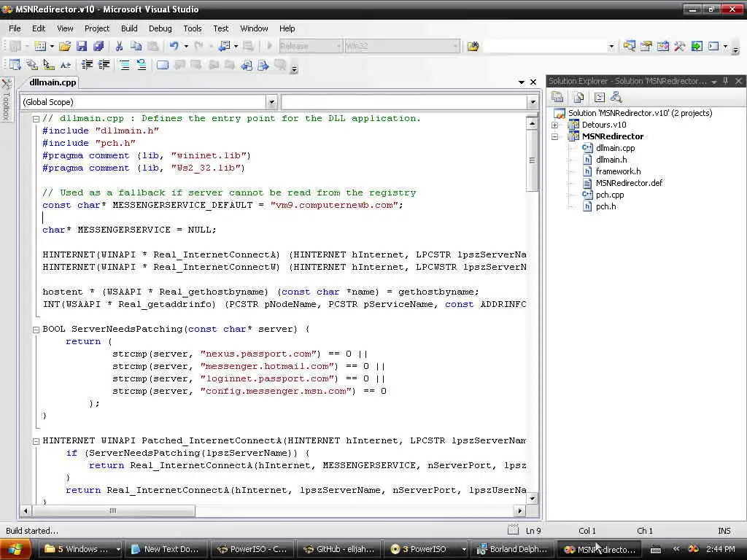Click the editor scroll down arrow
747x560 pixels.
pos(532,499)
